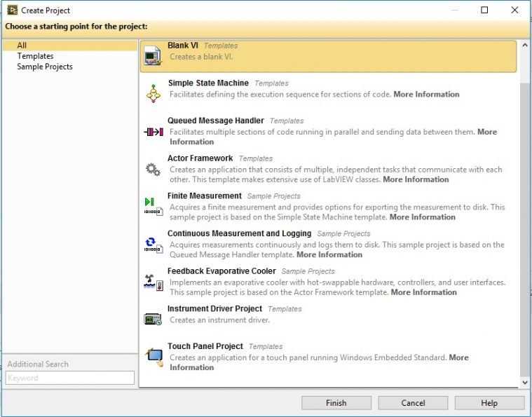Filter list by Sample Projects category
The width and height of the screenshot is (532, 417).
click(45, 67)
